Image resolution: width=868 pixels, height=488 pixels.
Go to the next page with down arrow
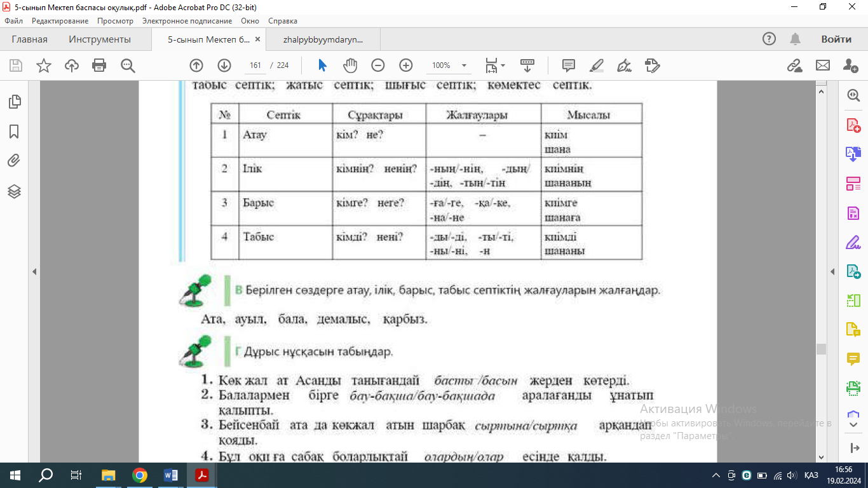click(224, 65)
